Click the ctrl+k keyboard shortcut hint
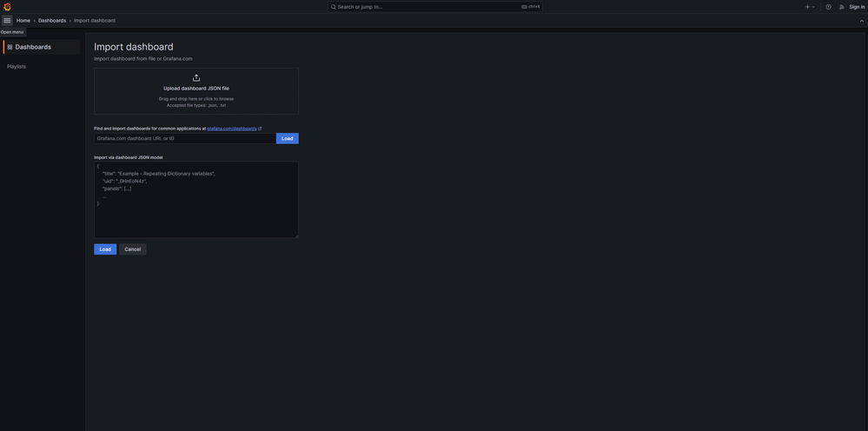Screen dimensions: 868x431 (x=531, y=7)
